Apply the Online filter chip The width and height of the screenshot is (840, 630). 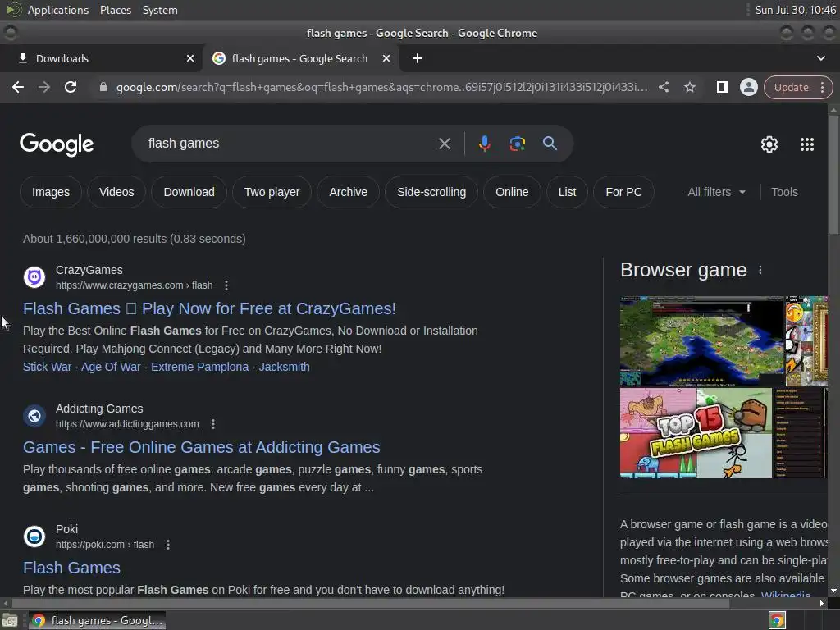coord(512,192)
